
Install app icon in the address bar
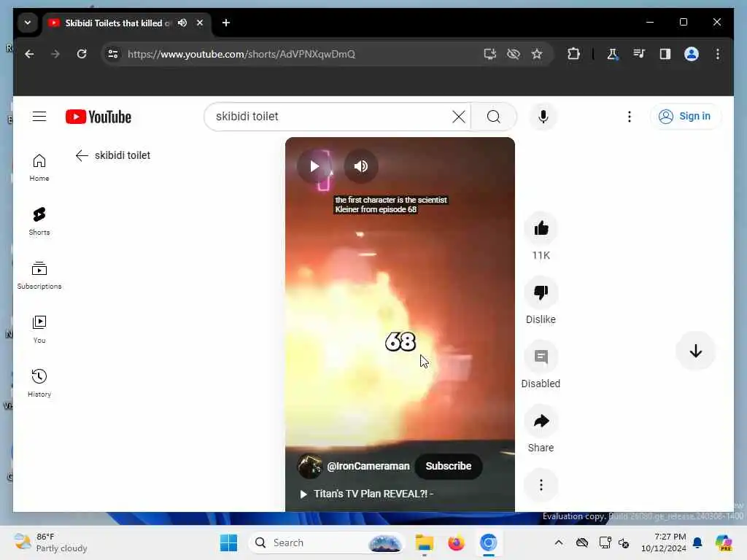[x=490, y=54]
